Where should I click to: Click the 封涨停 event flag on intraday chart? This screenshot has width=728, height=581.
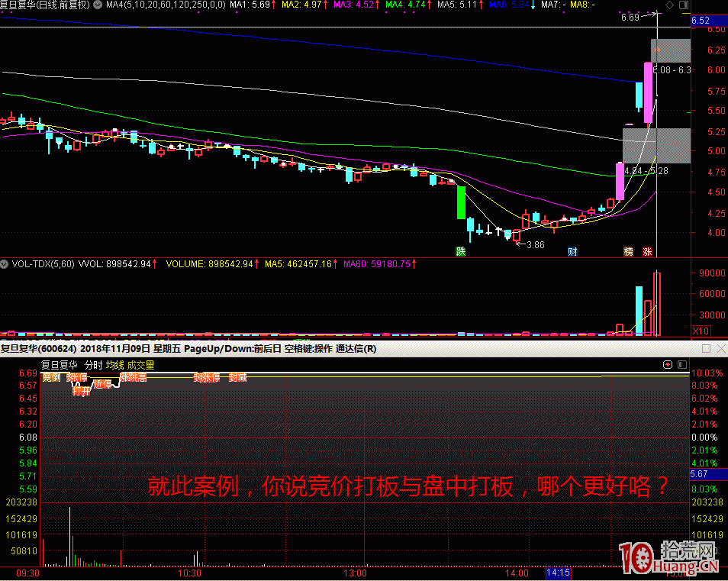pos(206,377)
